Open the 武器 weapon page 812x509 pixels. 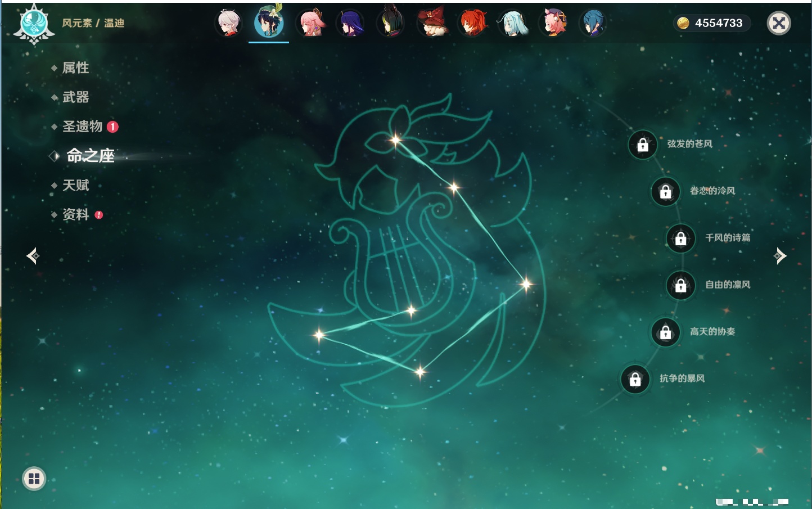pos(75,97)
